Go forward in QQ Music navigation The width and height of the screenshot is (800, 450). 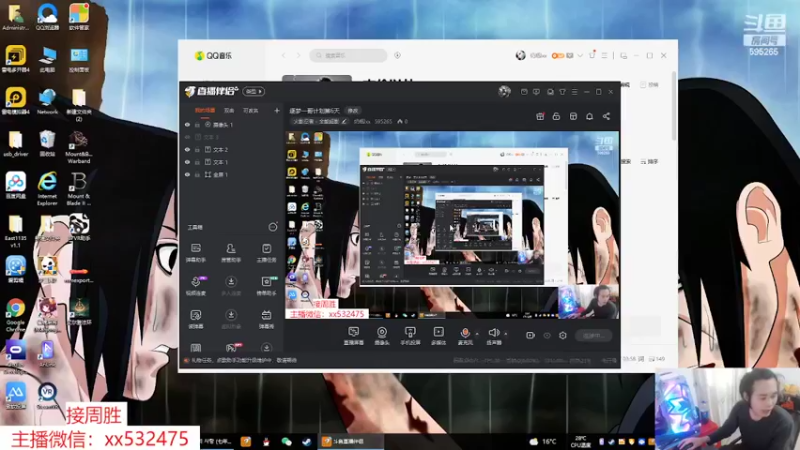(298, 55)
